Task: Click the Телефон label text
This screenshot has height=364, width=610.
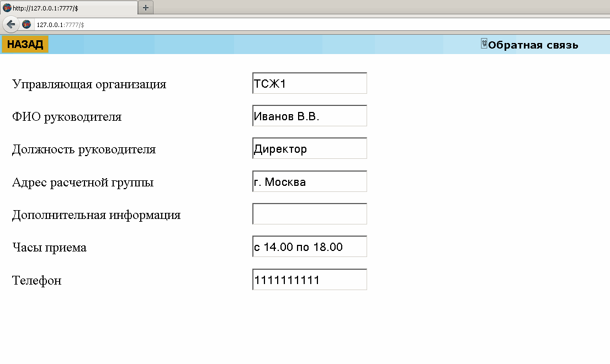Action: pos(36,281)
